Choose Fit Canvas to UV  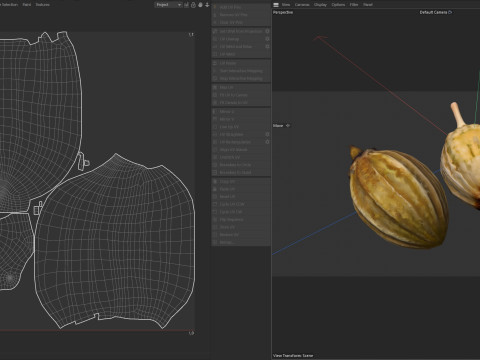pos(241,103)
